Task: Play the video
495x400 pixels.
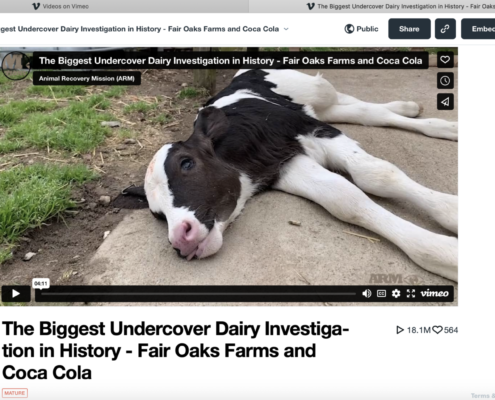Action: pyautogui.click(x=16, y=294)
